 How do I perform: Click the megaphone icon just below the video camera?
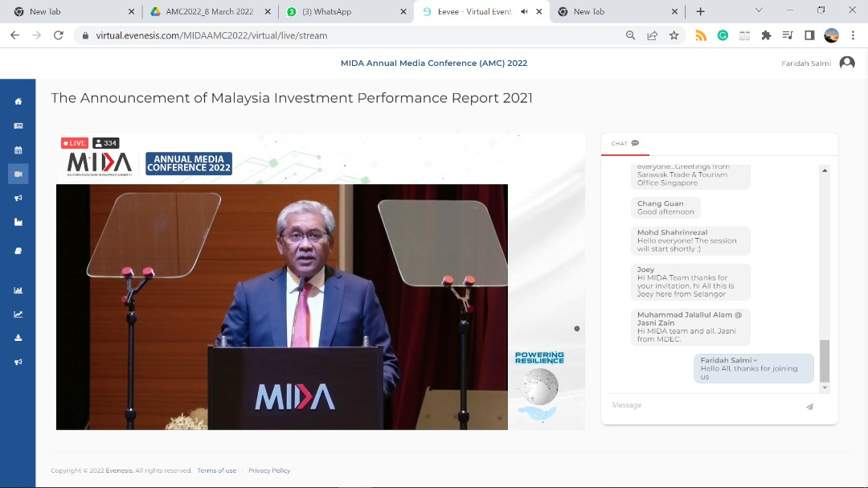[18, 198]
